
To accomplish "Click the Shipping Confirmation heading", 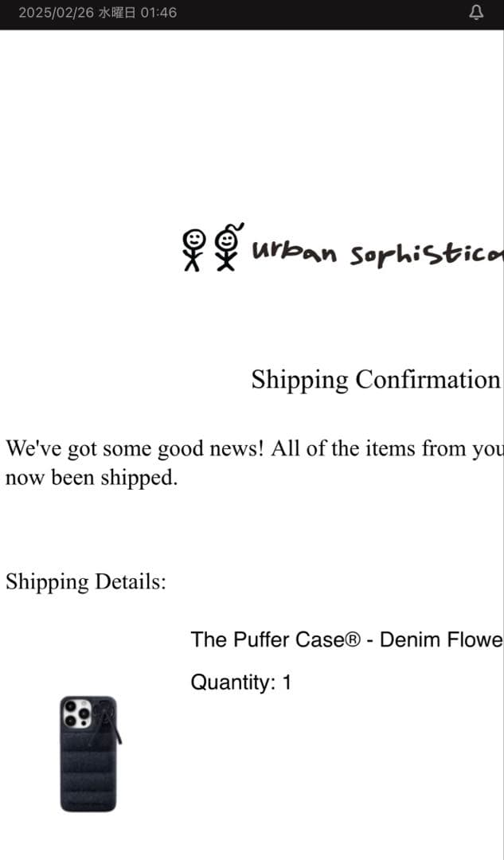I will click(375, 380).
